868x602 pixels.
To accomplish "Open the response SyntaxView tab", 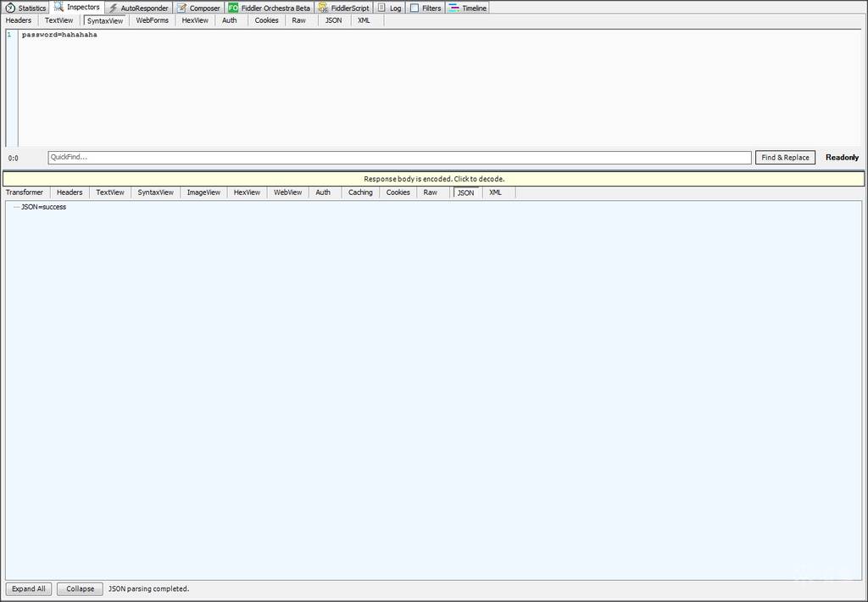I will pos(156,192).
